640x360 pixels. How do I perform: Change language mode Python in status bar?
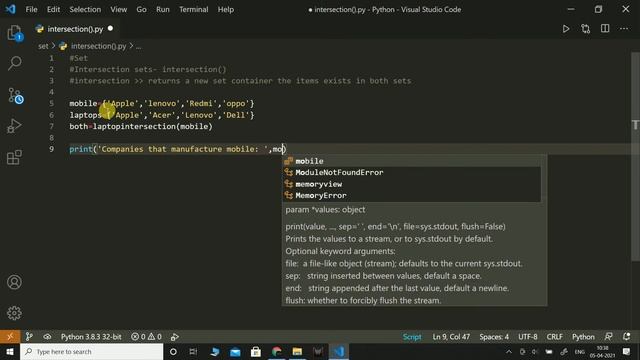583,337
